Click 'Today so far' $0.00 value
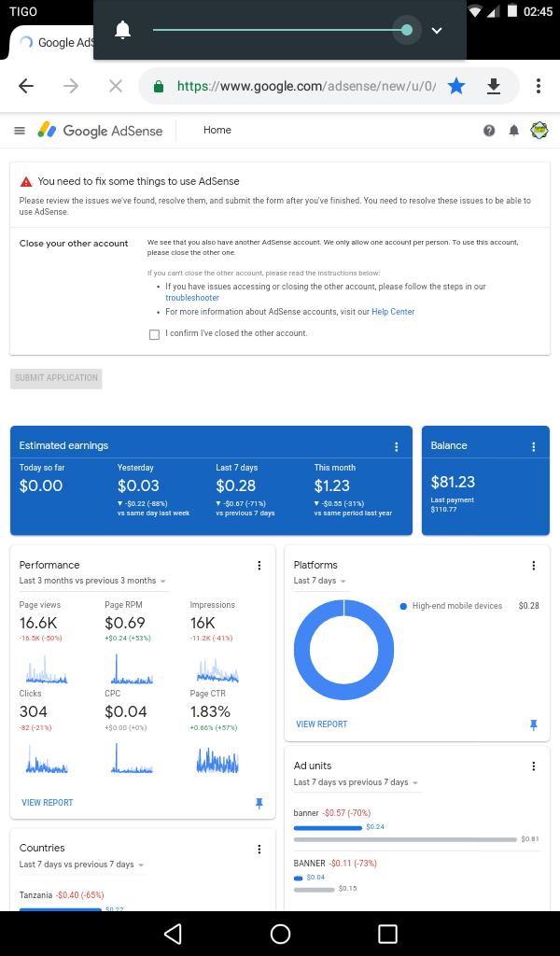Screen dimensions: 560x956 41,485
